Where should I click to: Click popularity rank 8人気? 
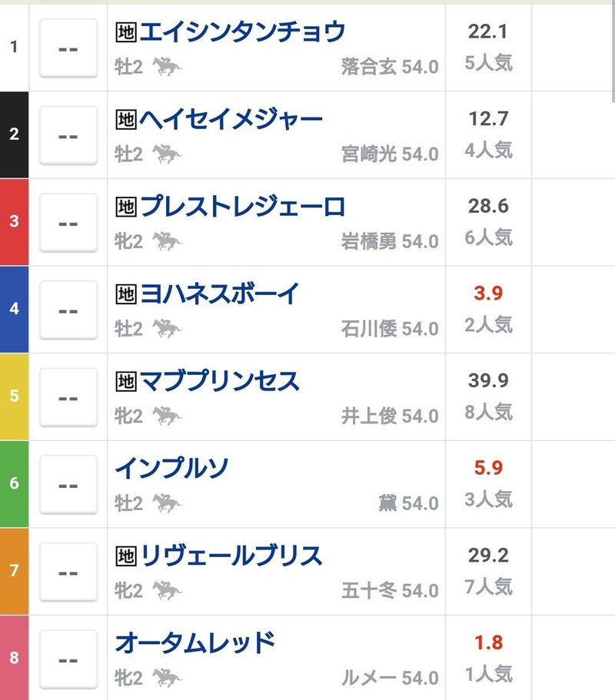click(x=488, y=412)
